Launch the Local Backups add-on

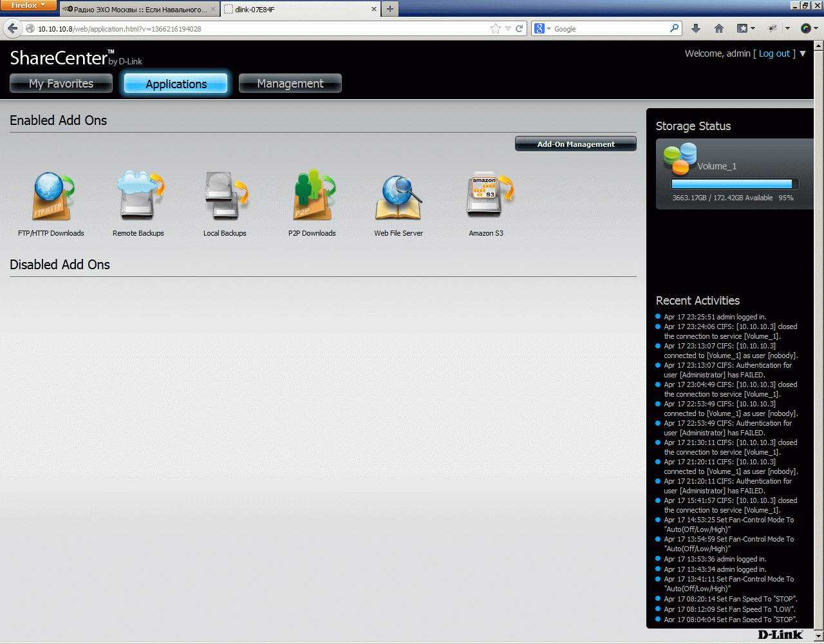[x=226, y=196]
